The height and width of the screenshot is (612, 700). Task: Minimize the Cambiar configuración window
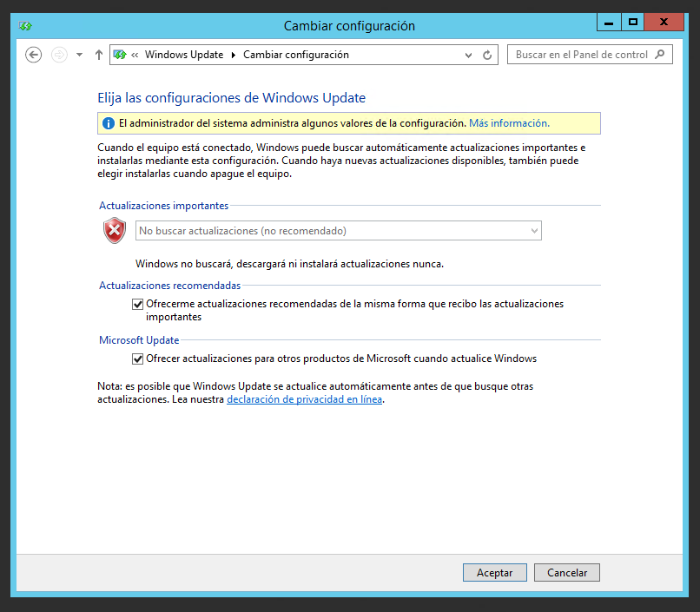tap(609, 23)
